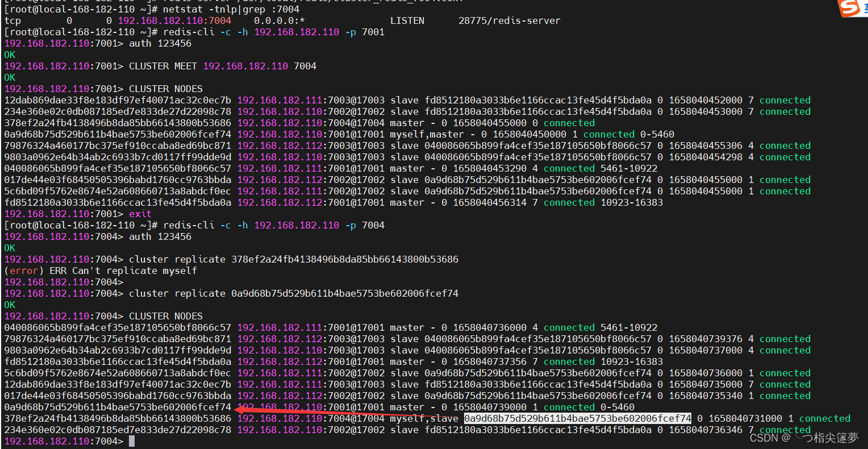Click the 'CLUSTER MEET' command line

[x=160, y=66]
